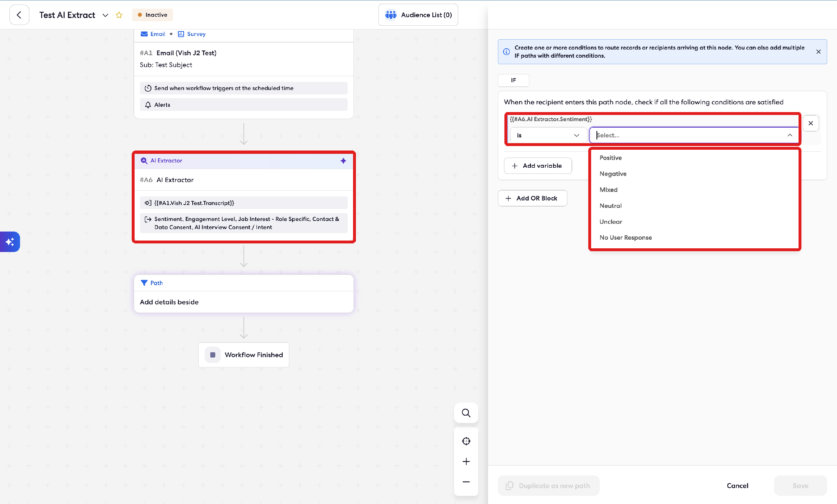This screenshot has height=504, width=837.
Task: Click the sparkle icon on AI Extractor header
Action: [343, 161]
